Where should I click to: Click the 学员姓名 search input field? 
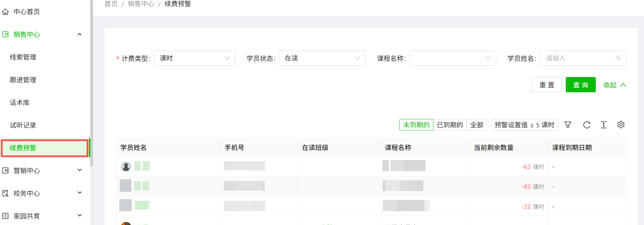[x=579, y=58]
